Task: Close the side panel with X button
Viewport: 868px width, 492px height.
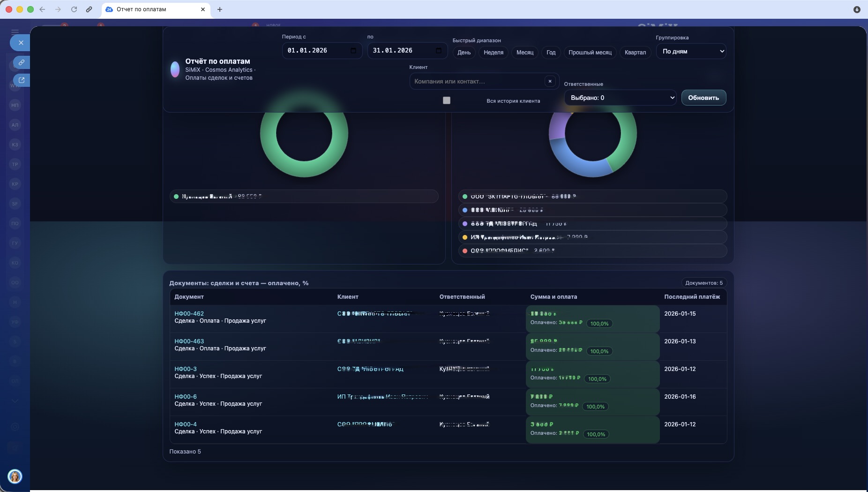Action: click(x=21, y=43)
